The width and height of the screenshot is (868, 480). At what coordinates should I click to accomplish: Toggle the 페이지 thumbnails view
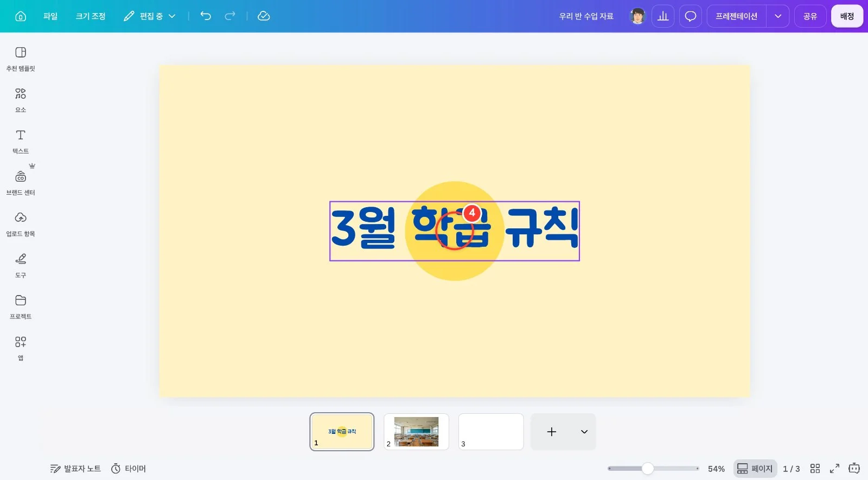tap(755, 469)
